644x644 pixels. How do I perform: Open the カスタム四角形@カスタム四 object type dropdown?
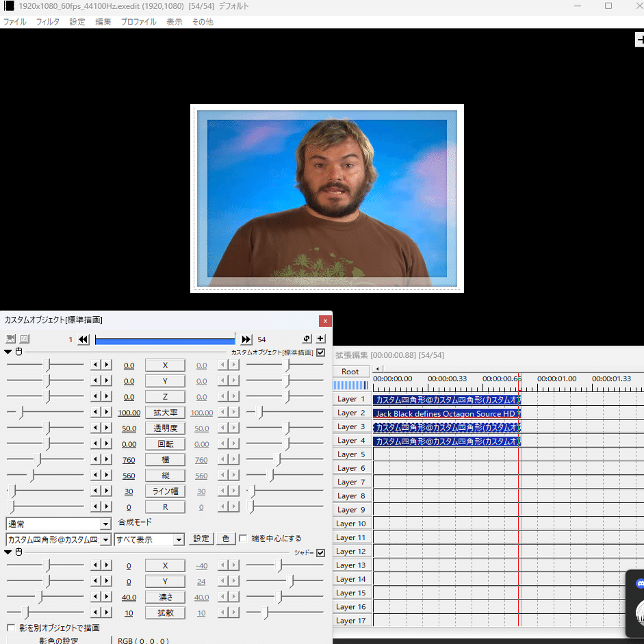tap(105, 539)
